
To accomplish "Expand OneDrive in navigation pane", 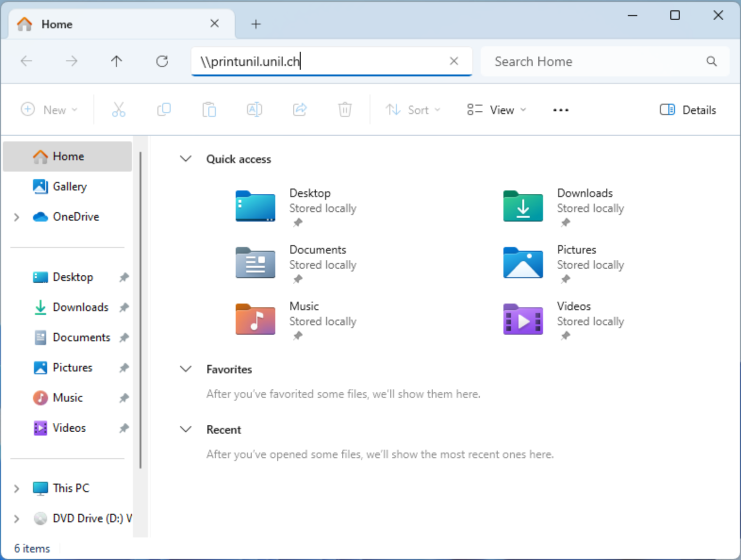I will click(16, 217).
